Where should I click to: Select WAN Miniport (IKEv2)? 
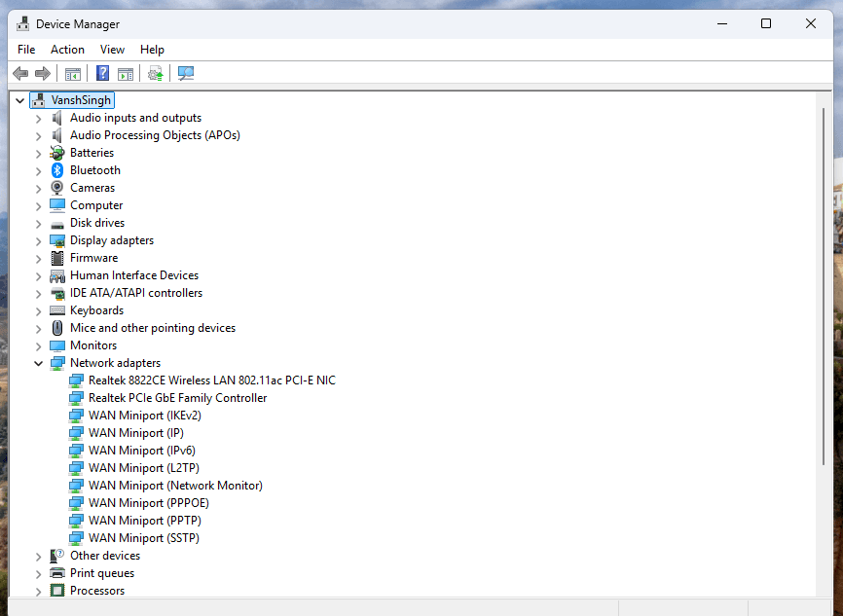tap(145, 416)
